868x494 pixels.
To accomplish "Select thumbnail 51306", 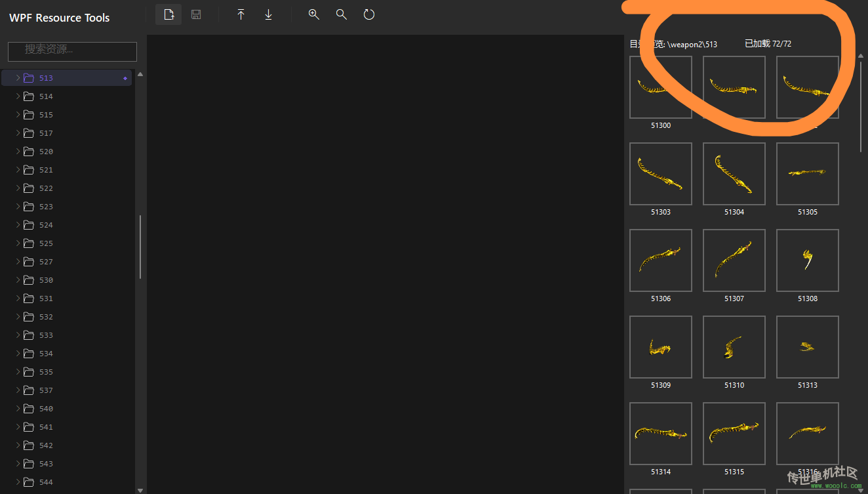I will click(661, 260).
